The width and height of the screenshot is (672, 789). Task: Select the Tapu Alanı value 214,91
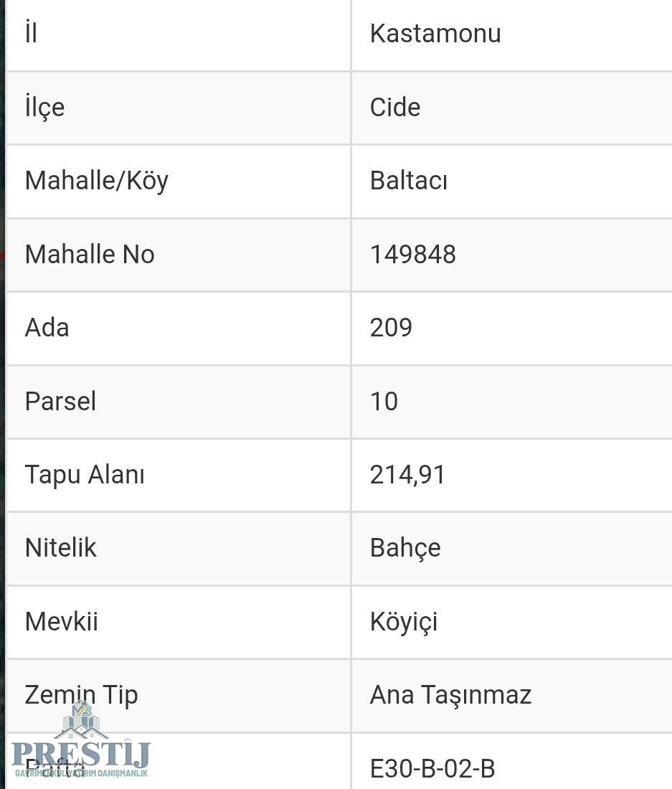point(407,475)
